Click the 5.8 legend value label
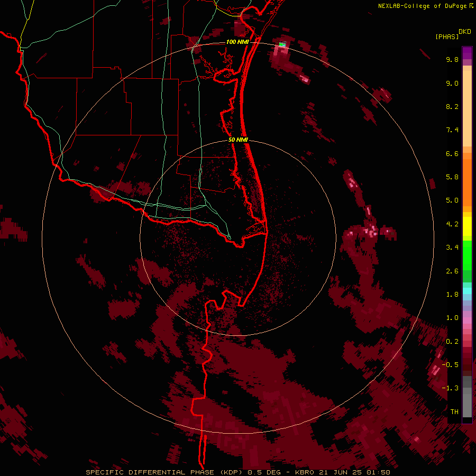This screenshot has height=476, width=476. coord(452,177)
